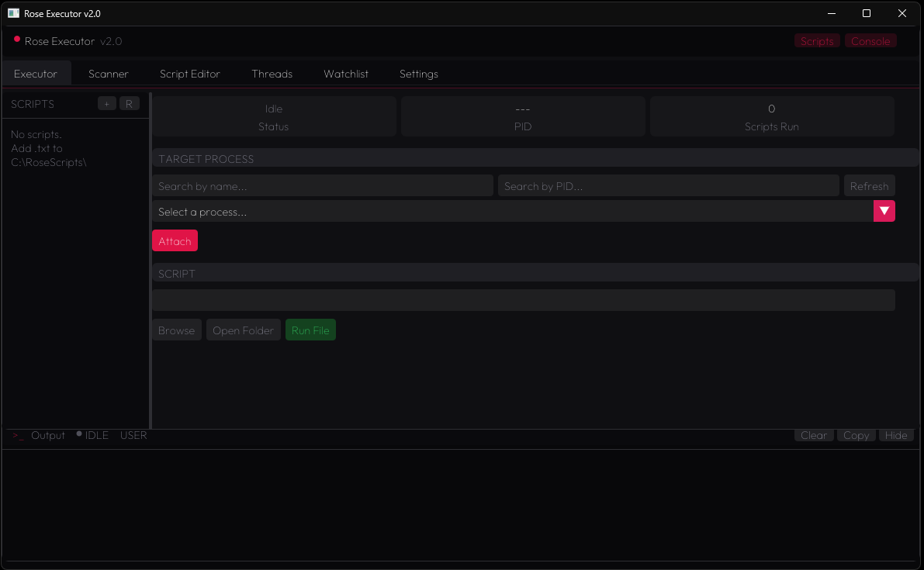Open the Scanner tab
Viewport: 924px width, 570px height.
tap(109, 74)
